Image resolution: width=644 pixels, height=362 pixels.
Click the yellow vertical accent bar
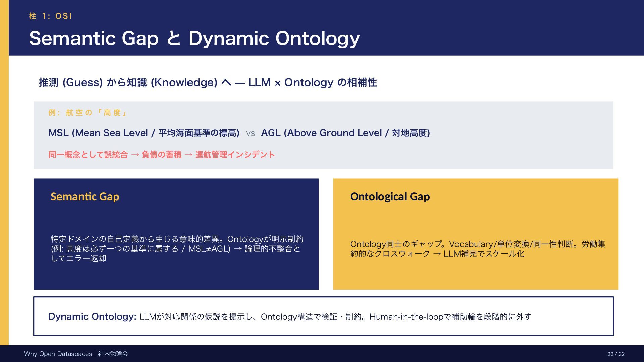pyautogui.click(x=4, y=181)
